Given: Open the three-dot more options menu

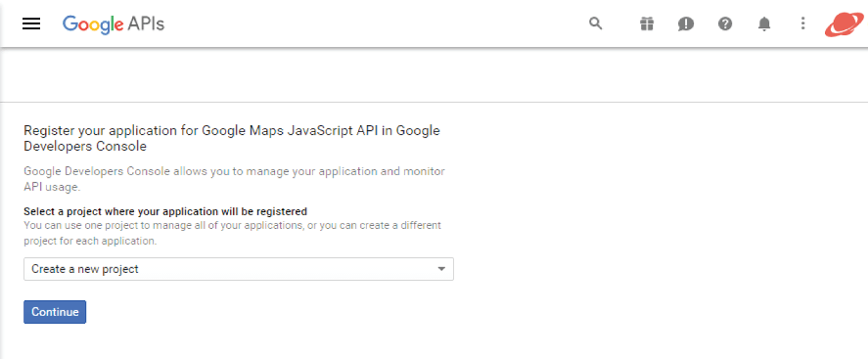Looking at the screenshot, I should tap(802, 23).
